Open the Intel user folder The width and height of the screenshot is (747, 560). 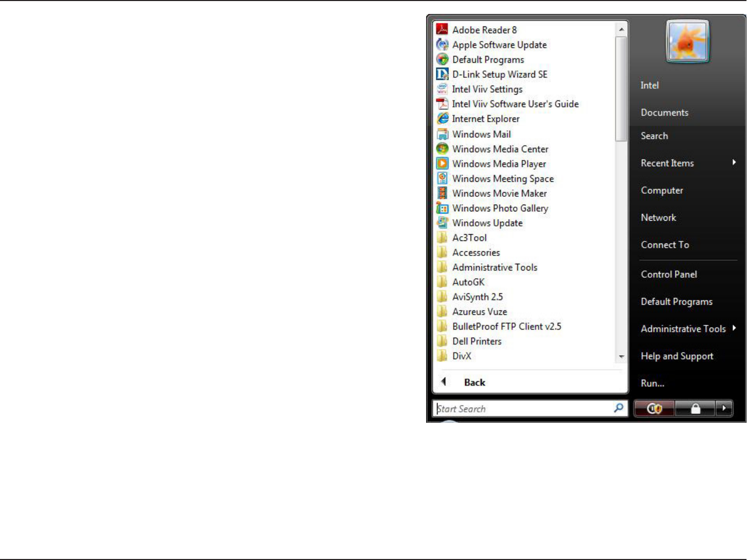pos(650,85)
